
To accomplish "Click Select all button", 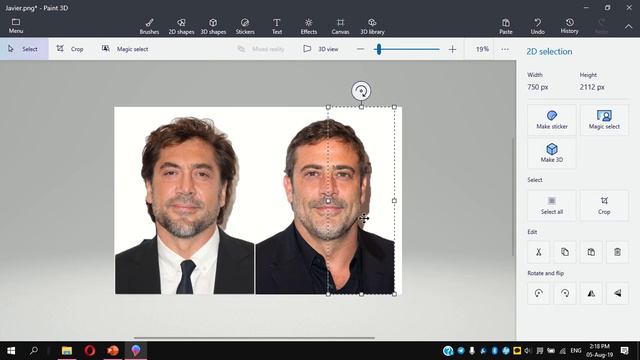I will point(552,205).
